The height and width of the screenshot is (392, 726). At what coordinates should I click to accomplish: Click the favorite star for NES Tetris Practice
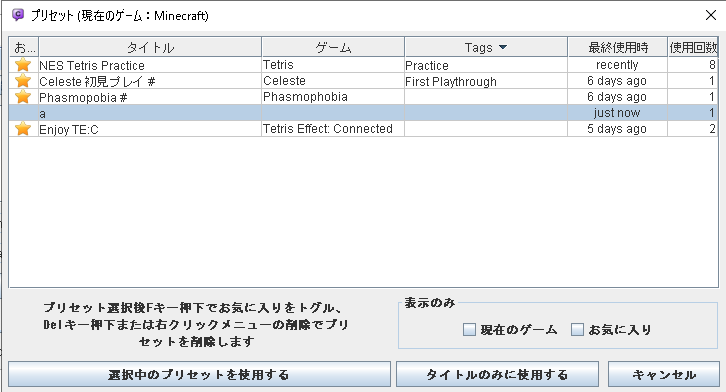pyautogui.click(x=23, y=65)
